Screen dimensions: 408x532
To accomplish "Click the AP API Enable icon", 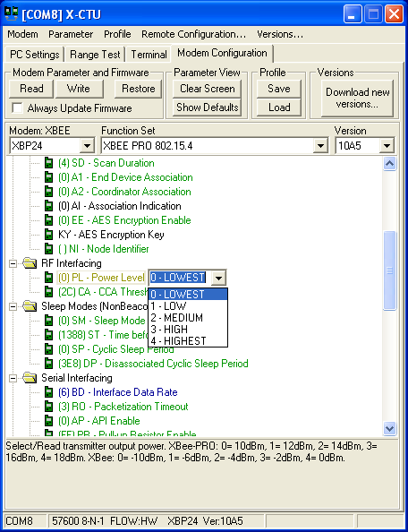I will tap(49, 421).
